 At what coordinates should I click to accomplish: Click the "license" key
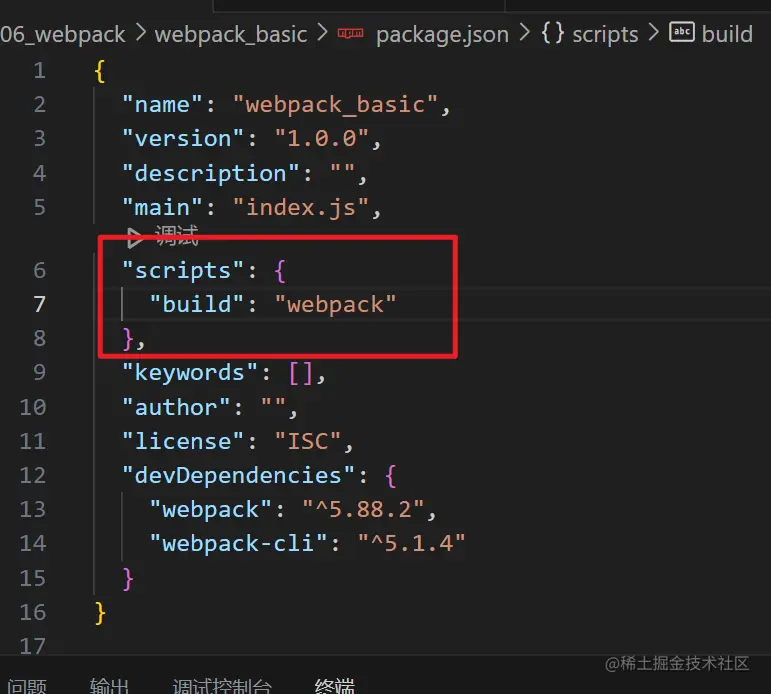[182, 441]
